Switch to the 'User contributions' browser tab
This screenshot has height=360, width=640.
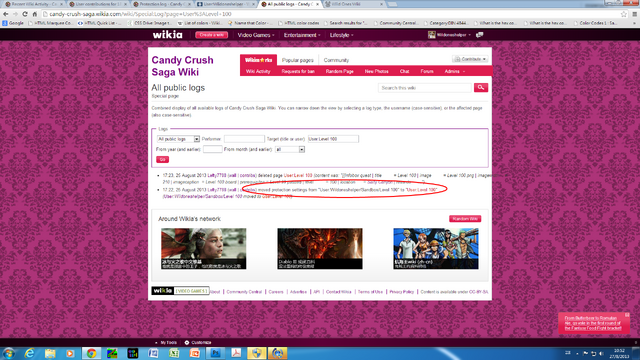[x=98, y=4]
